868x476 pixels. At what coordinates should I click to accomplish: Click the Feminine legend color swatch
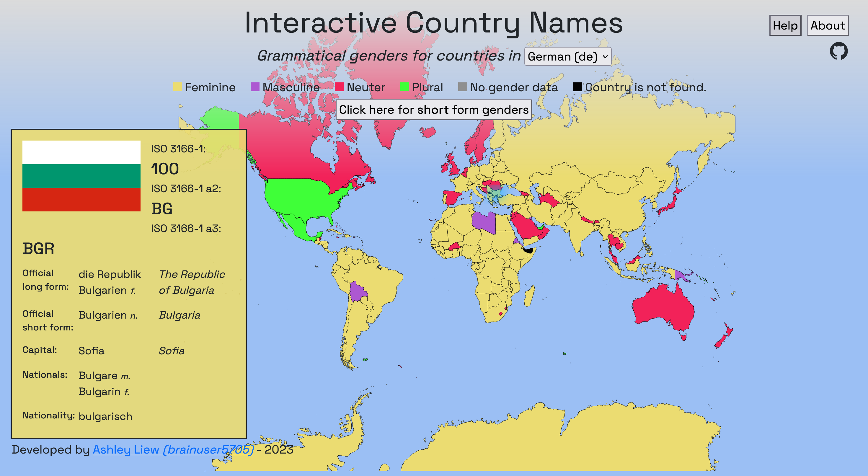pos(177,87)
